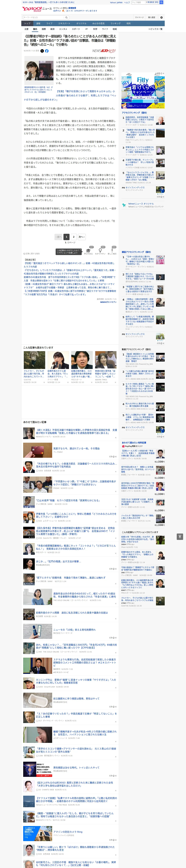Screen dimensions: 186x868
Task: Click mayor press conference article photo
Action: [39, 70]
